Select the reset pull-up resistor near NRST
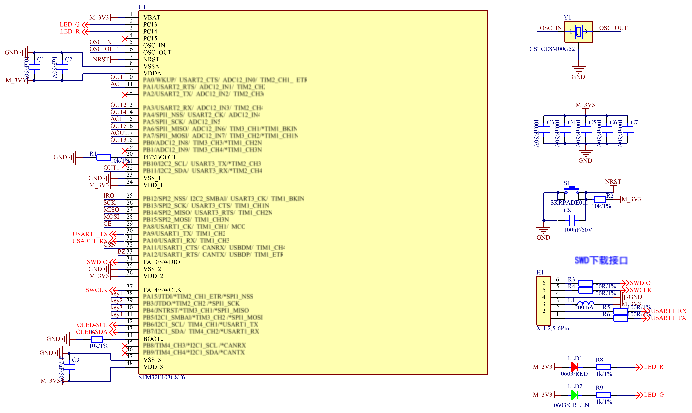The image size is (692, 413). [600, 199]
